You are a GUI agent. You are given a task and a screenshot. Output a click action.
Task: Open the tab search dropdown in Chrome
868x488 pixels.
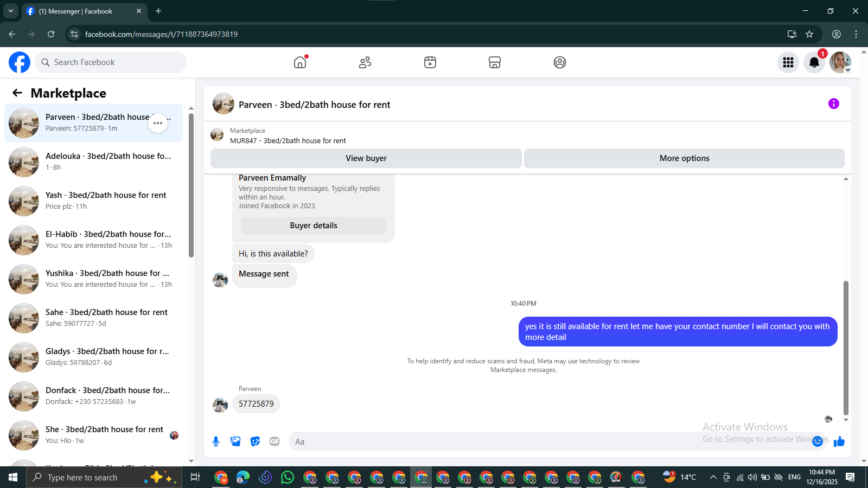point(11,11)
